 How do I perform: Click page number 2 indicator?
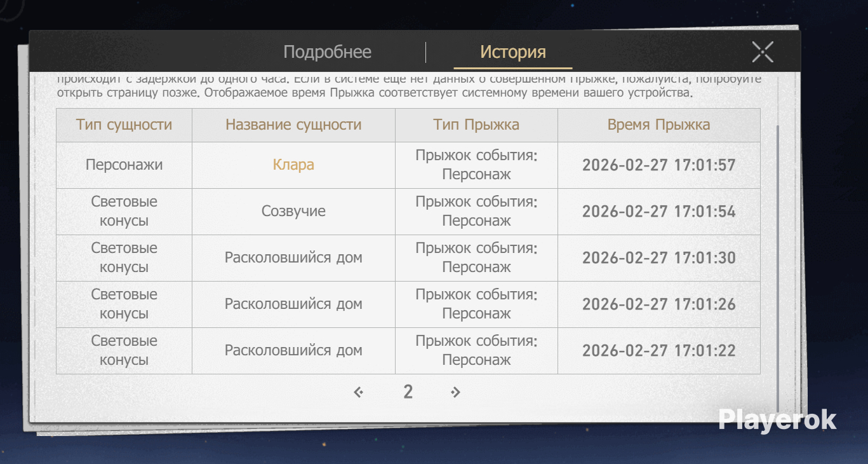pos(408,392)
